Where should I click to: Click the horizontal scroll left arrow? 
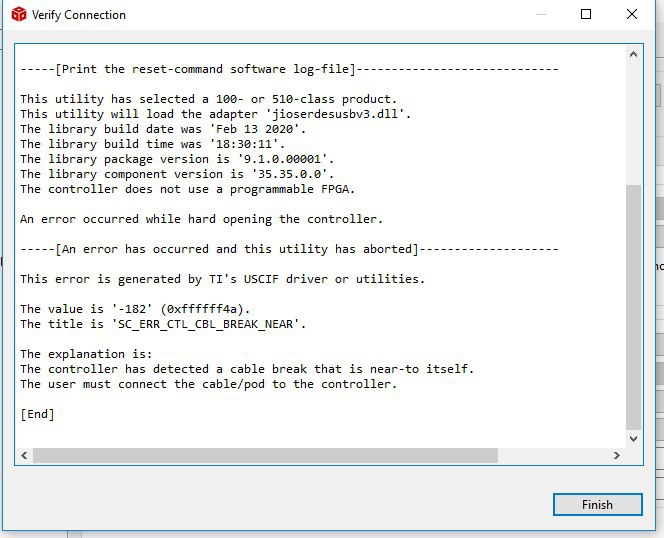click(x=24, y=455)
